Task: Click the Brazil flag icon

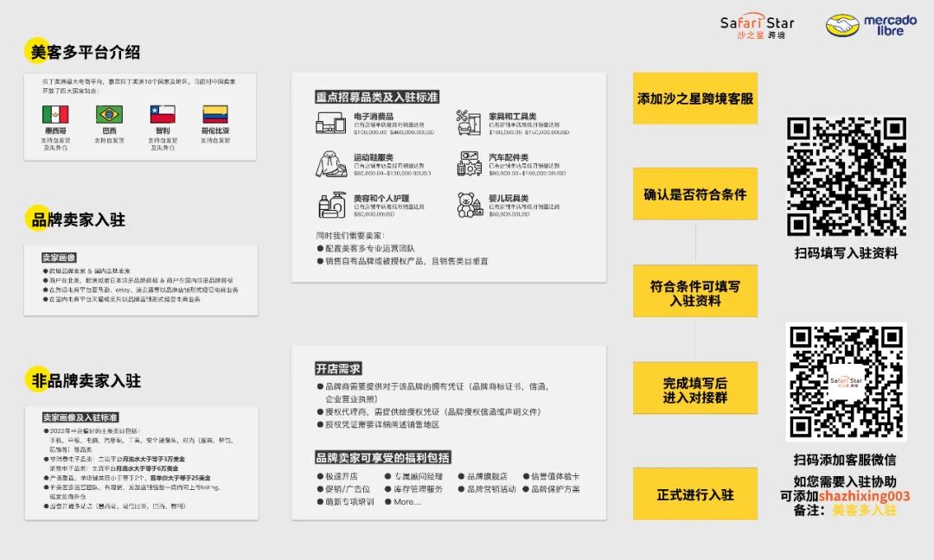Action: pos(109,114)
